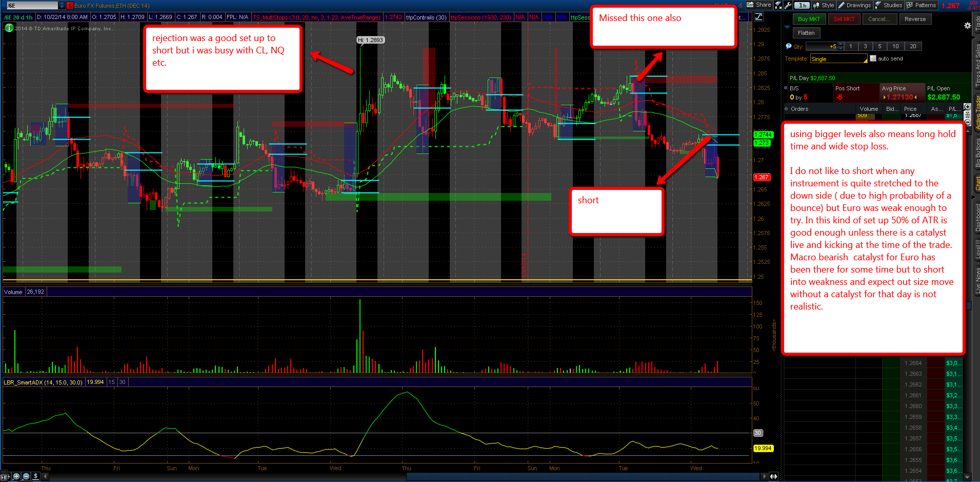Open the study/strategy edit flask icon
Image resolution: width=980 pixels, height=482 pixels.
point(778,5)
